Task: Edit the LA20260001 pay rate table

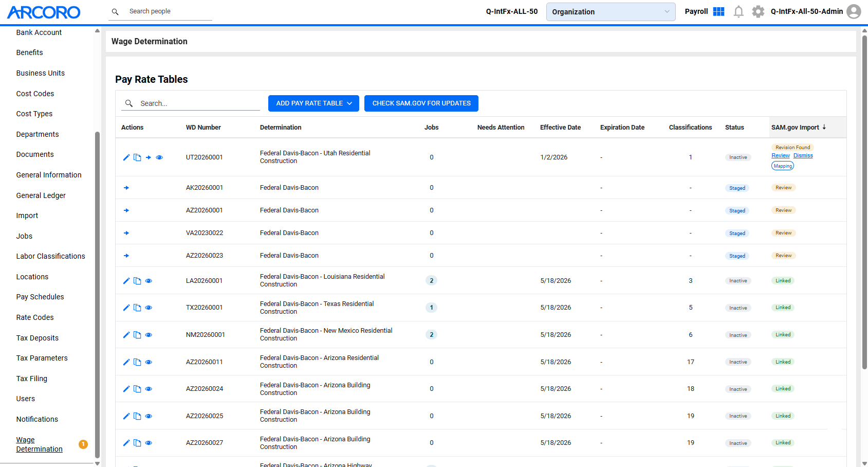Action: (x=126, y=281)
